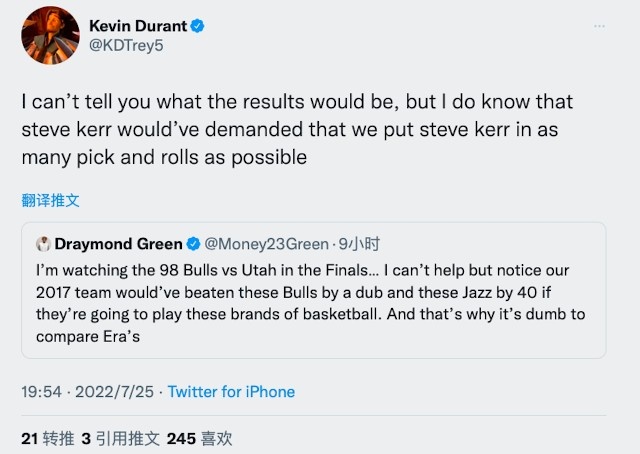Click Kevin Durant's blue verified badge

coord(198,26)
